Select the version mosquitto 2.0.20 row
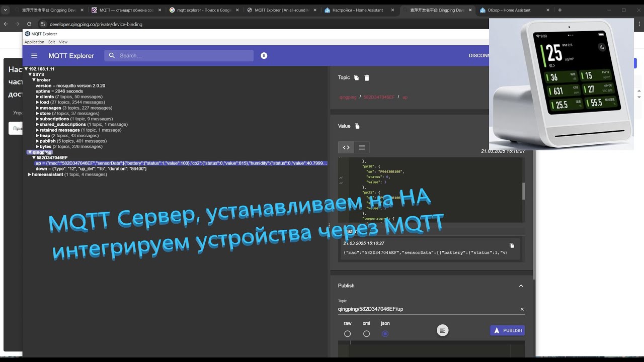644x362 pixels. point(70,86)
